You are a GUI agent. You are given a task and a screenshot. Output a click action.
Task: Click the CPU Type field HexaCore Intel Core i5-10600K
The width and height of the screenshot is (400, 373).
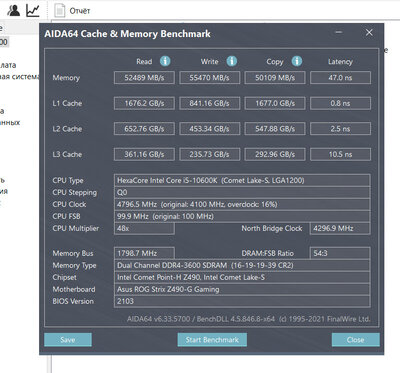click(x=242, y=180)
